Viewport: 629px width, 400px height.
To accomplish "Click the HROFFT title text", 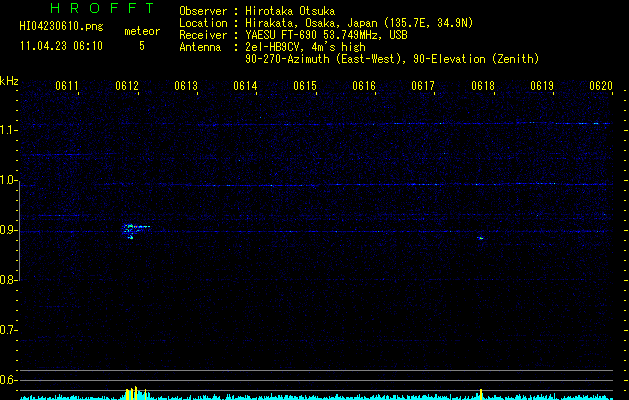I will (x=102, y=8).
